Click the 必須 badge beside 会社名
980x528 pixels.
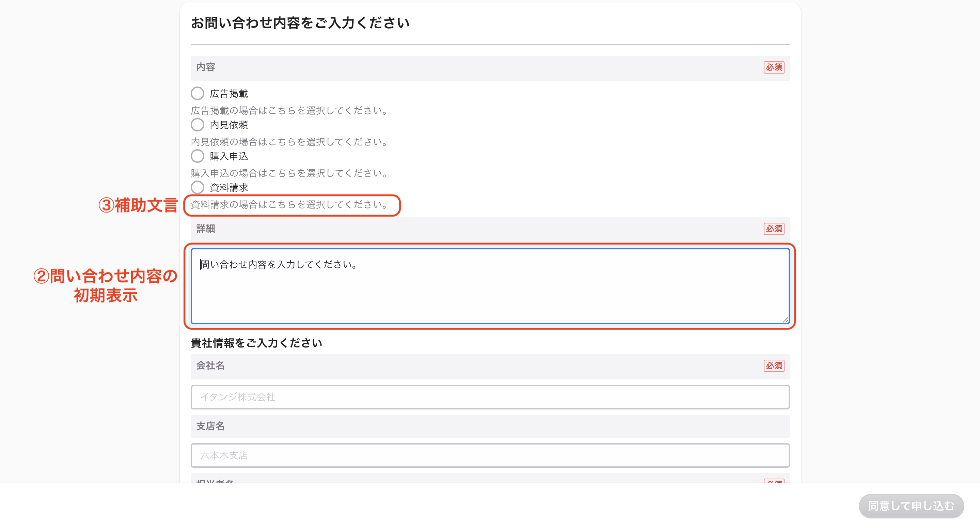[774, 366]
